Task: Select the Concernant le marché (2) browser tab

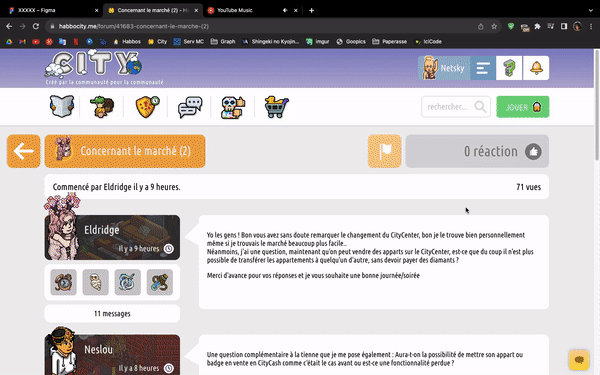Action: (x=153, y=10)
